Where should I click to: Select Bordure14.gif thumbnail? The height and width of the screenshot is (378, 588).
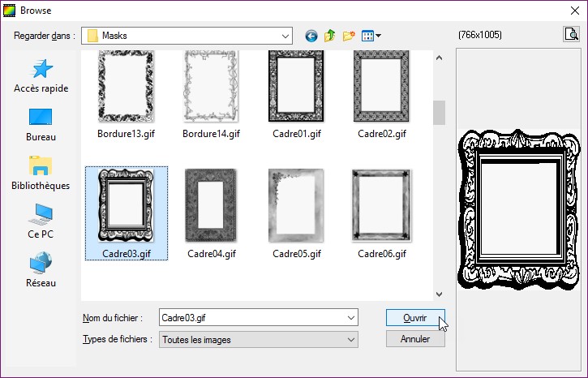[x=211, y=86]
